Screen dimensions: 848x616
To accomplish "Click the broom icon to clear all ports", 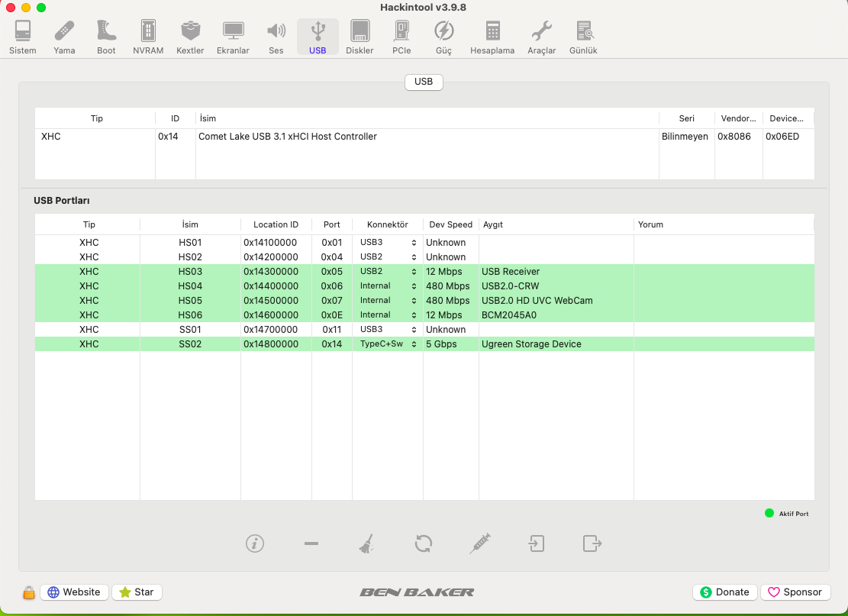I will tap(366, 543).
